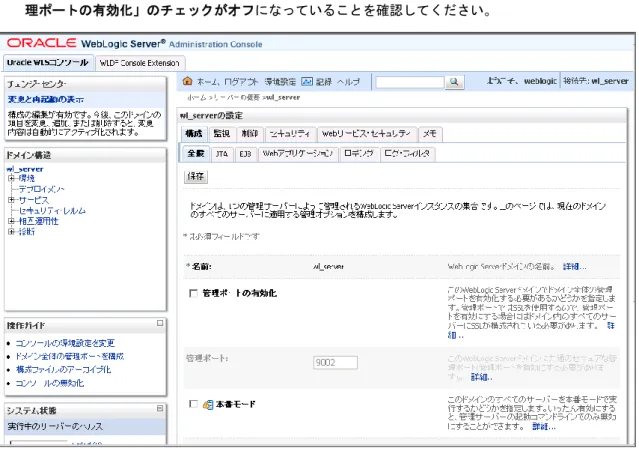This screenshot has width=639, height=460.
Task: Select the Webサービス・セキュリティ tab
Action: coord(367,134)
